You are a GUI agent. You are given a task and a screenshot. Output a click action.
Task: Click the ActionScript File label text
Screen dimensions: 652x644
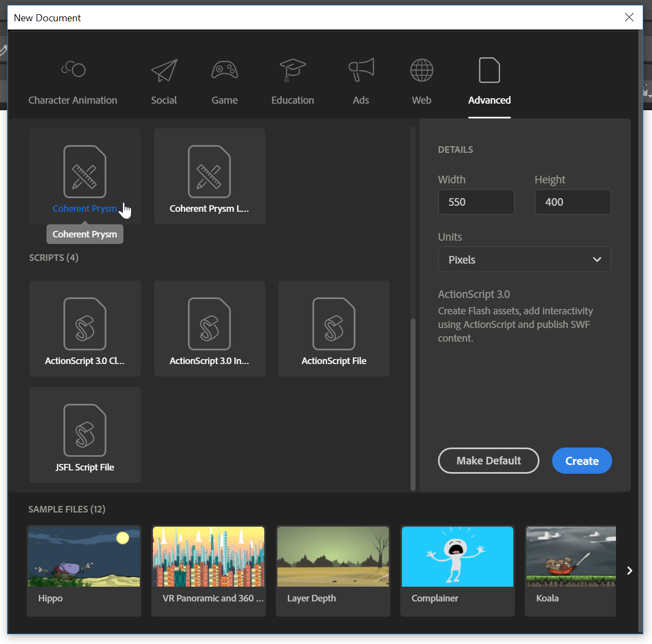pos(334,361)
